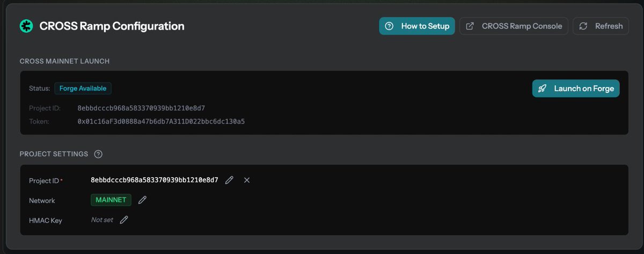
Task: Click the circular arrows Refresh icon
Action: (x=583, y=26)
